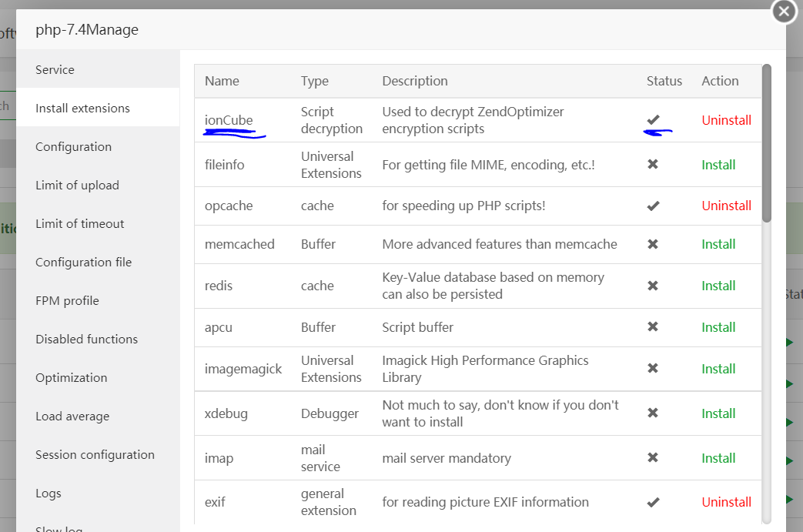803x532 pixels.
Task: Click the fileinfo not-installed X icon
Action: pos(653,165)
